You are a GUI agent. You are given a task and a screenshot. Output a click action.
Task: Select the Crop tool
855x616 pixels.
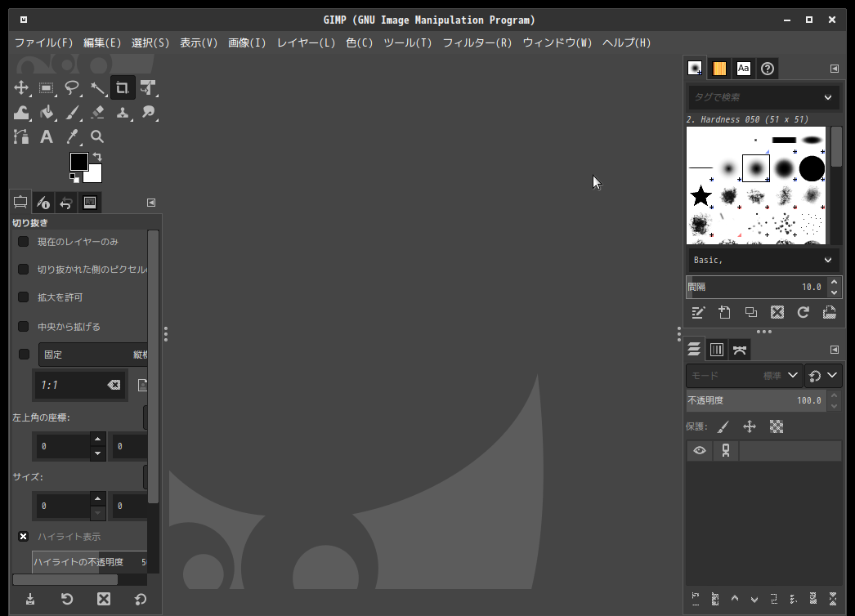pyautogui.click(x=123, y=87)
